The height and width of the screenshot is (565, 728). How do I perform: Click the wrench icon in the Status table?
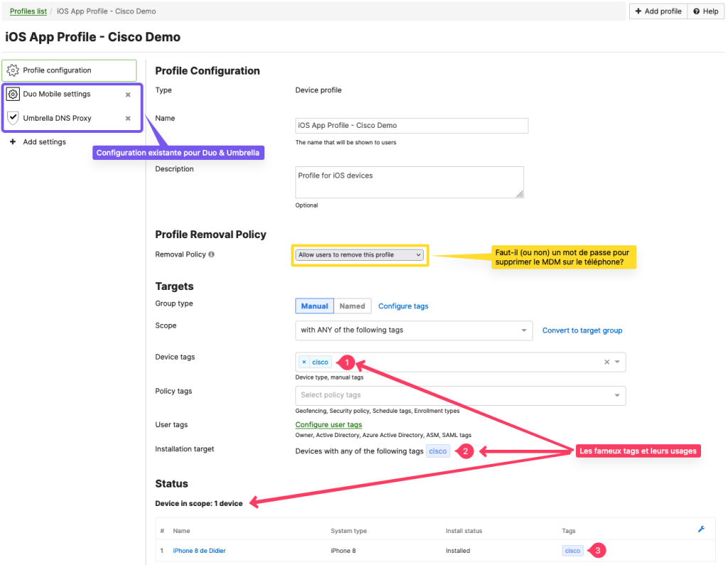(x=701, y=529)
